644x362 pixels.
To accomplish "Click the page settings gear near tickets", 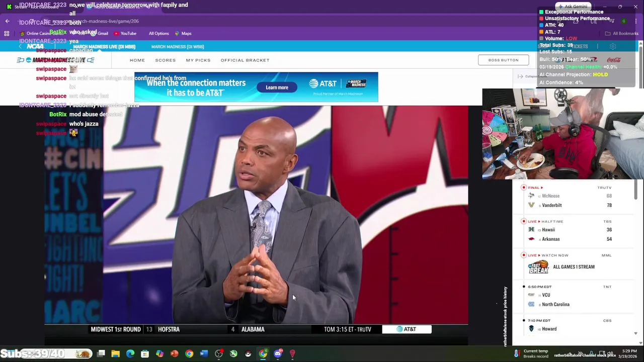I will point(613,46).
